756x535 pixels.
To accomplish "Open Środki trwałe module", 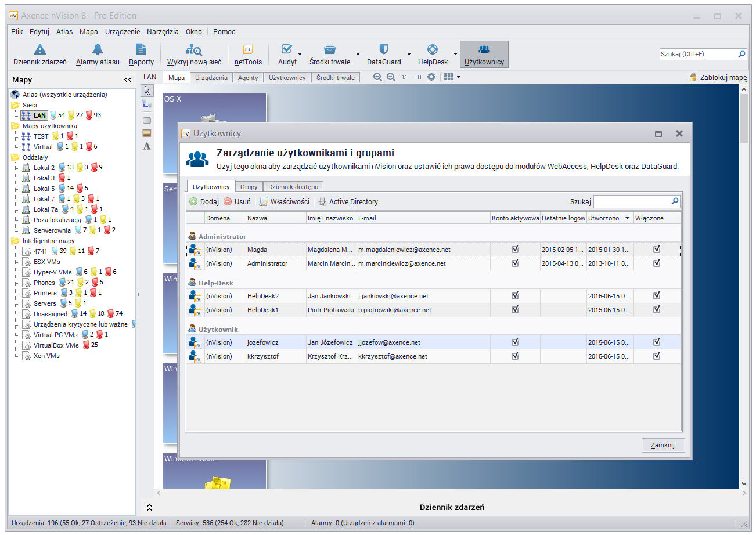I will [x=329, y=55].
